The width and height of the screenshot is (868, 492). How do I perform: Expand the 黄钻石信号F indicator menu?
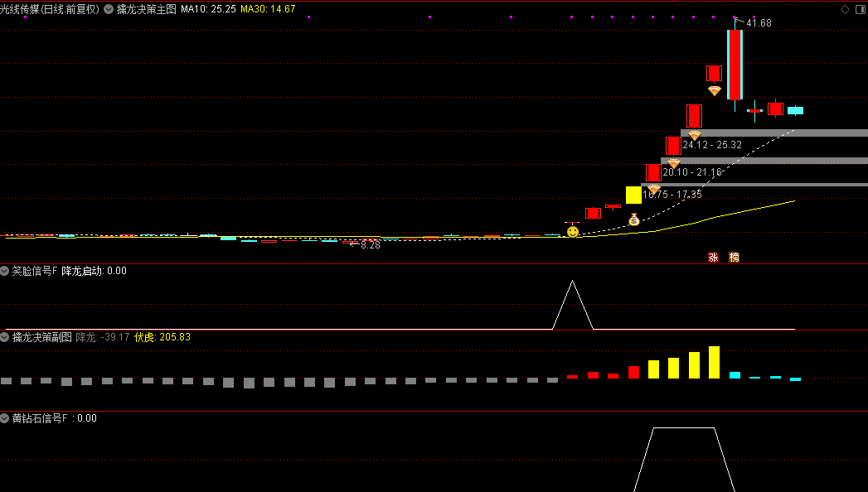[5, 418]
